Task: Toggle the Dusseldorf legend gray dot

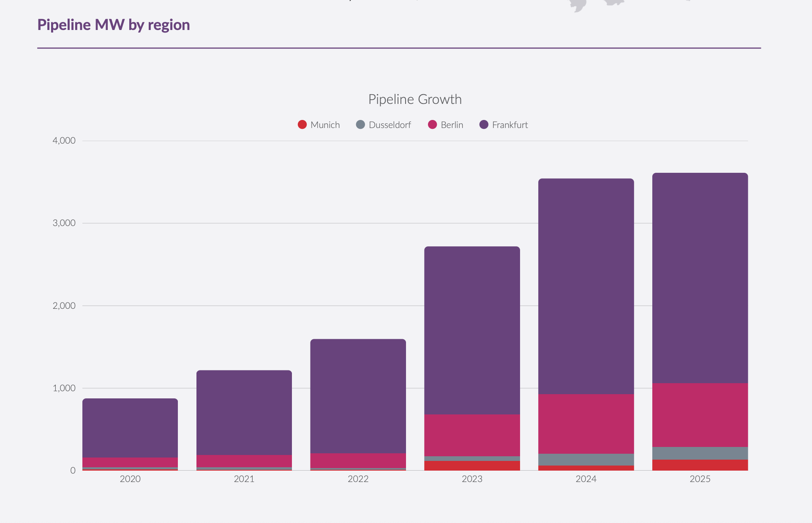Action: click(x=360, y=125)
